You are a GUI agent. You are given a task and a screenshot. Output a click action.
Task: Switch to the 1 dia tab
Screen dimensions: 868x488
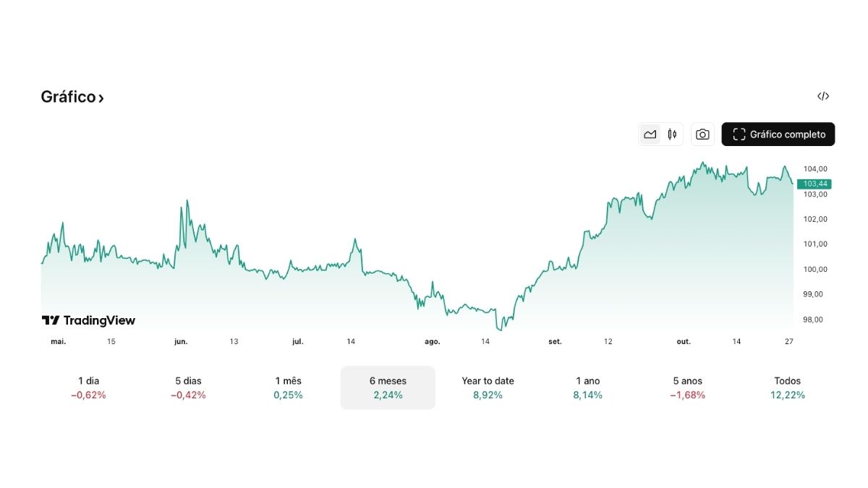coord(89,388)
